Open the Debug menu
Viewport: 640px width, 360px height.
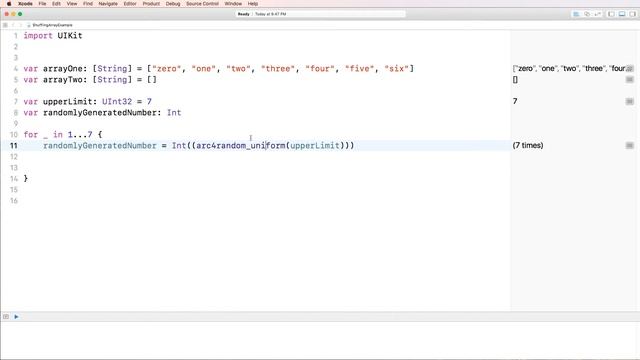pyautogui.click(x=173, y=4)
